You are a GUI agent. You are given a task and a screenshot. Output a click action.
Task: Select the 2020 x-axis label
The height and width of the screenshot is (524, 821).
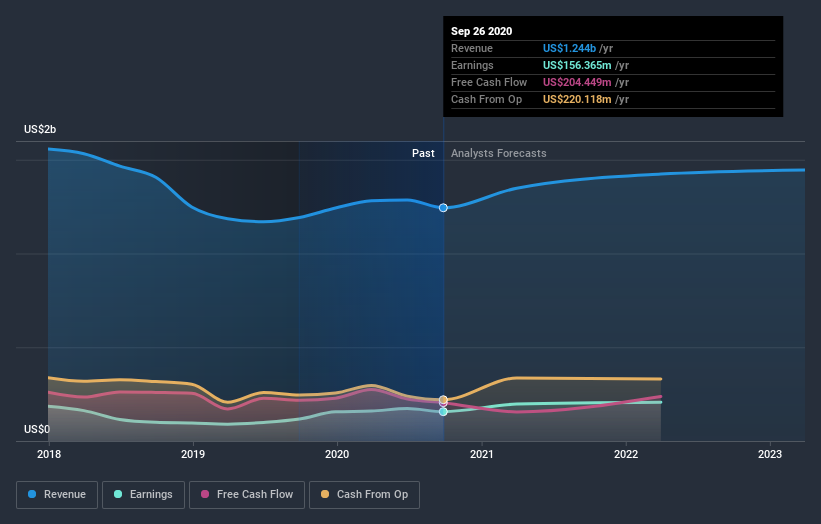click(x=337, y=454)
